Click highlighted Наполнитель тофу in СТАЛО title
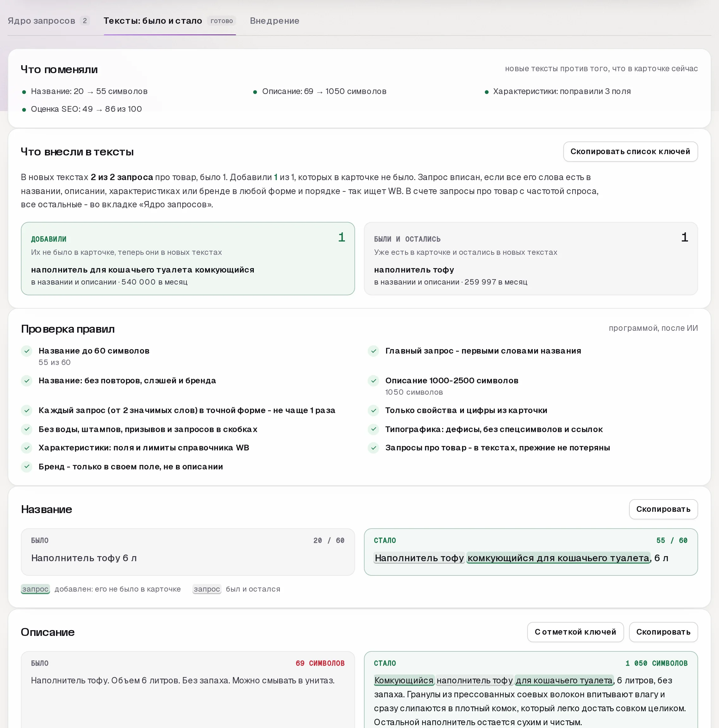 [x=419, y=558]
